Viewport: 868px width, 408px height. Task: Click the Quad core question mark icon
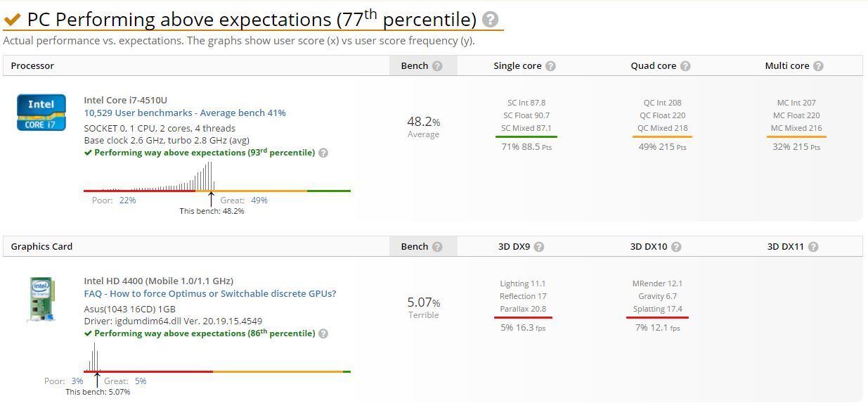tap(685, 65)
